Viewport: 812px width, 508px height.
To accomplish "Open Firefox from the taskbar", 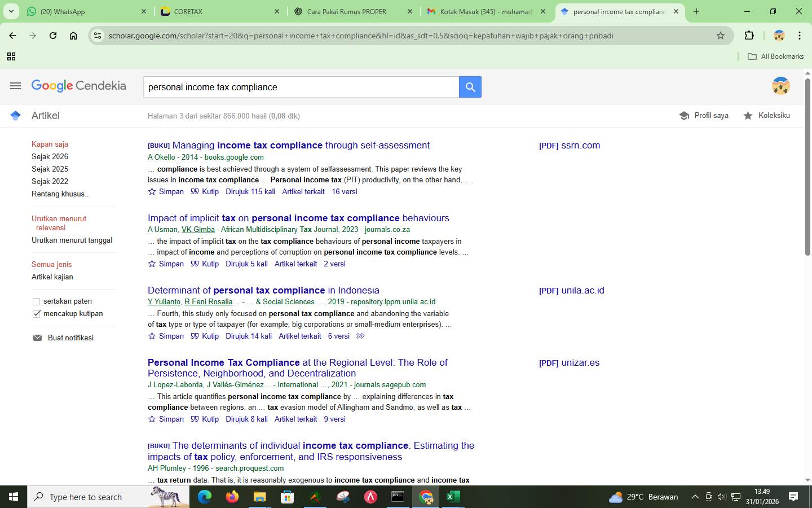I will (232, 497).
